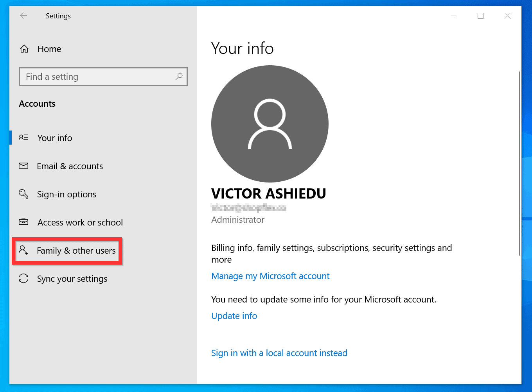Click the search magnifier in Find a setting
Viewport: 532px width, 392px height.
[179, 77]
